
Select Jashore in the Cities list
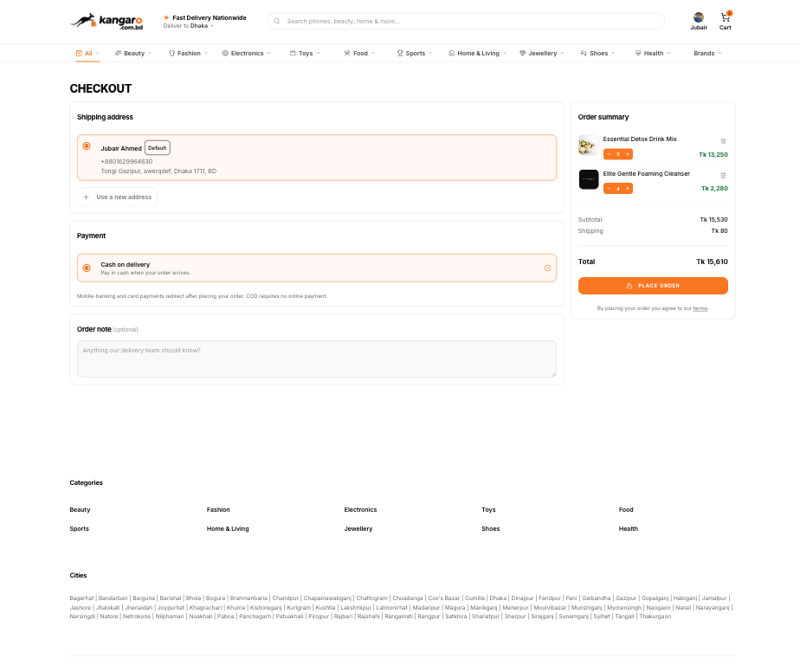[81, 608]
